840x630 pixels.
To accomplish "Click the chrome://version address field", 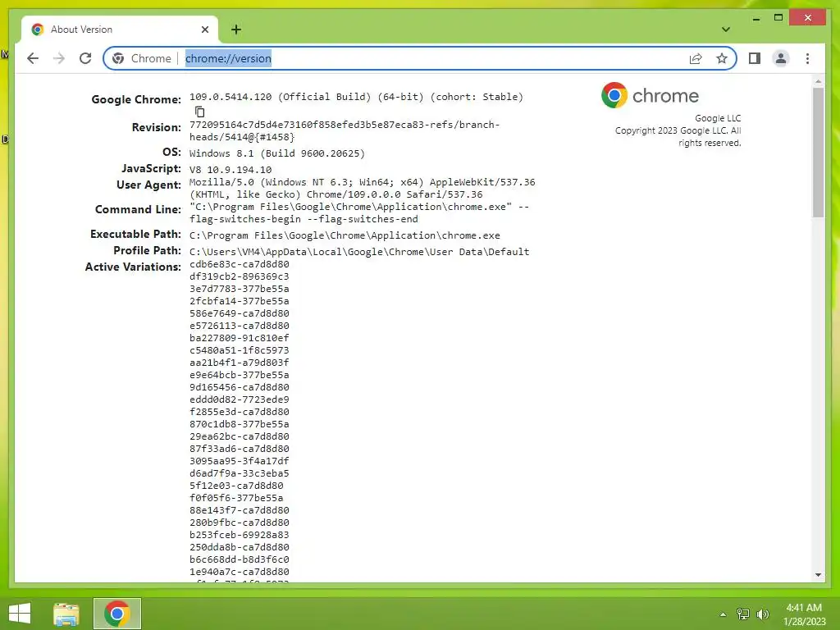I will (x=421, y=58).
